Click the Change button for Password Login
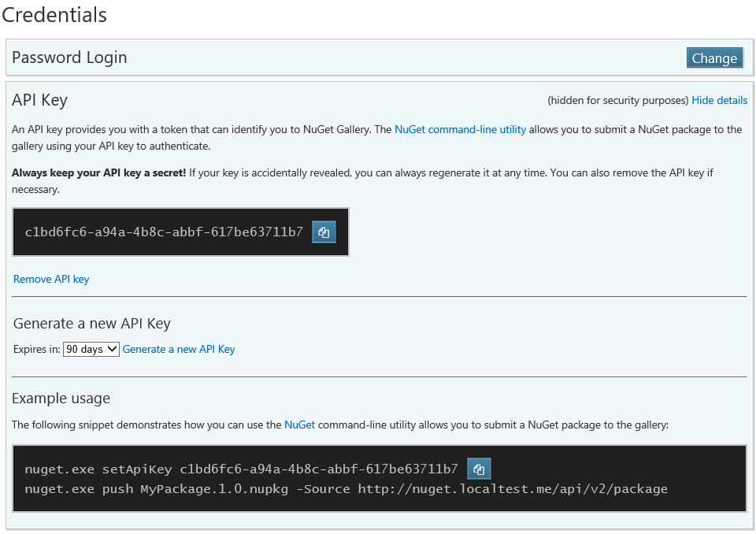The height and width of the screenshot is (534, 756). [714, 58]
